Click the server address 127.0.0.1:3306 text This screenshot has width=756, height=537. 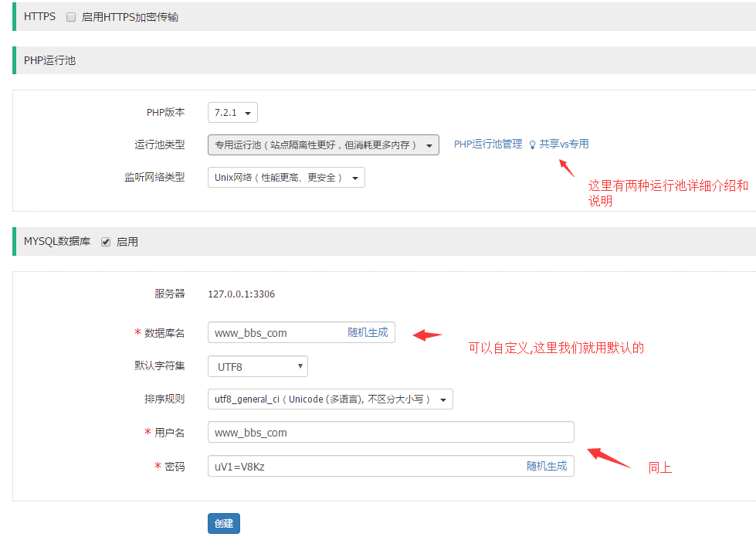click(x=242, y=294)
